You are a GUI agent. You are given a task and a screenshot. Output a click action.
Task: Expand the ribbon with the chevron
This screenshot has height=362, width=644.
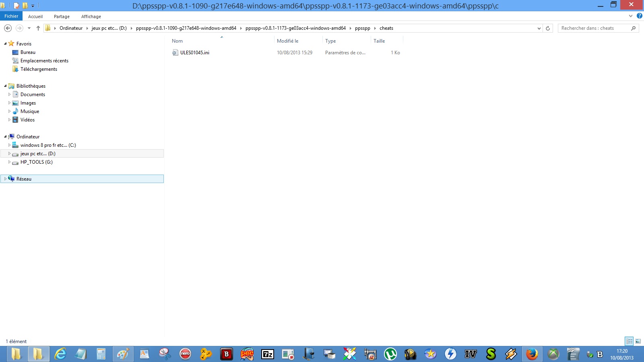[x=630, y=16]
